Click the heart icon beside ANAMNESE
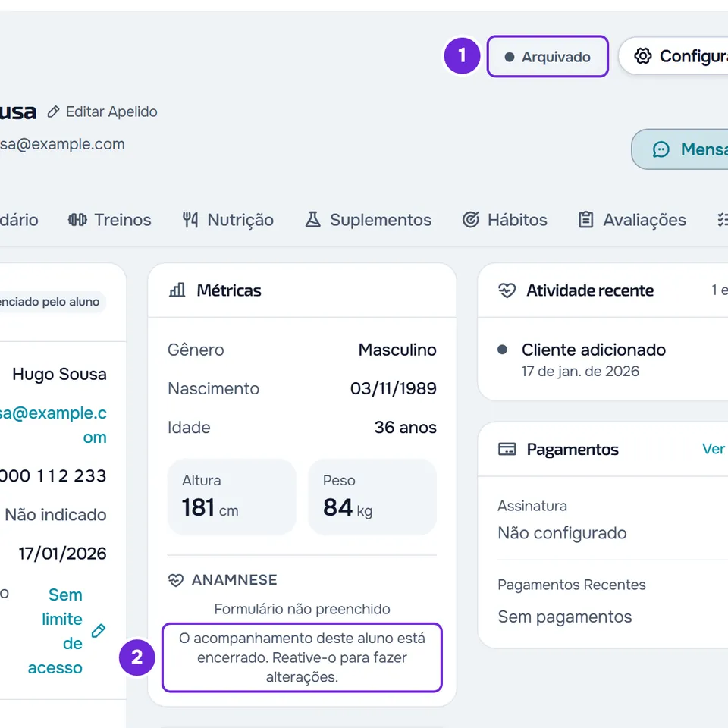Viewport: 728px width, 728px height. click(176, 580)
